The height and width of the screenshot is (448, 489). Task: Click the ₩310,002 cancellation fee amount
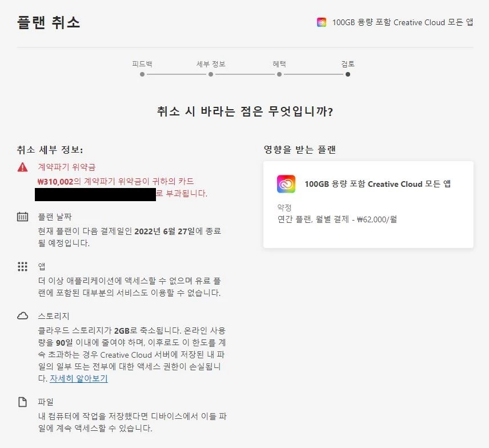(55, 182)
